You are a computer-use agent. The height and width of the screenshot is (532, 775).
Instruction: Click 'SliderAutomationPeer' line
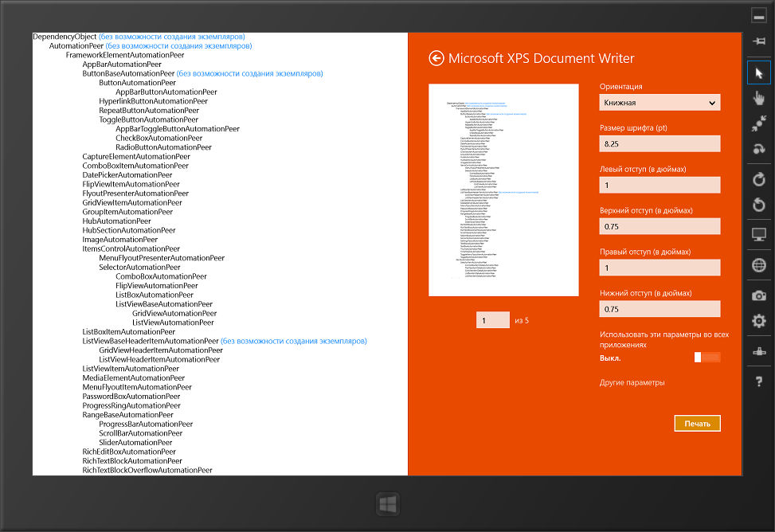coord(135,443)
